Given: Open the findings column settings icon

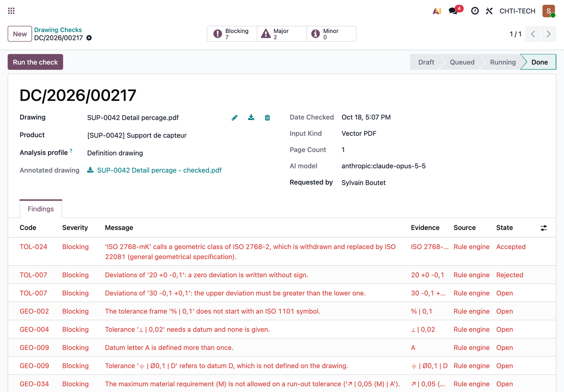Looking at the screenshot, I should coord(544,228).
